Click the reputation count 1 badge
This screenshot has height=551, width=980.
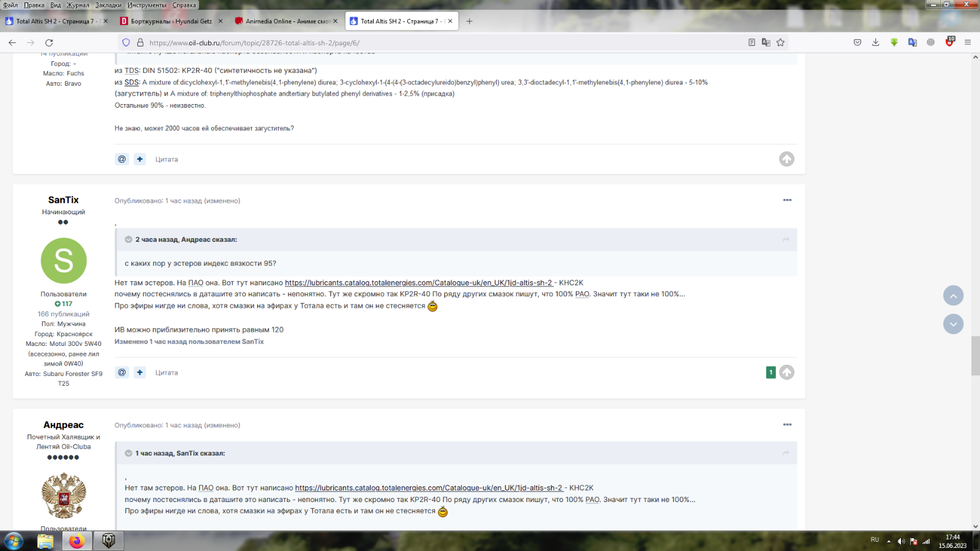click(x=771, y=372)
